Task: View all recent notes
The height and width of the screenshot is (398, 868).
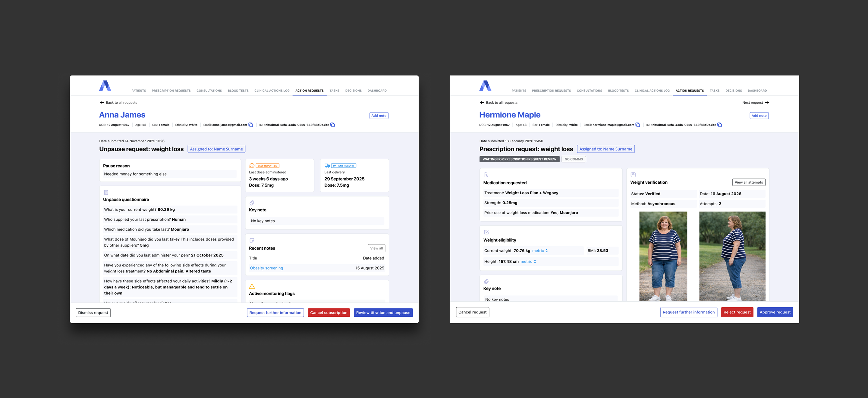Action: pyautogui.click(x=376, y=248)
